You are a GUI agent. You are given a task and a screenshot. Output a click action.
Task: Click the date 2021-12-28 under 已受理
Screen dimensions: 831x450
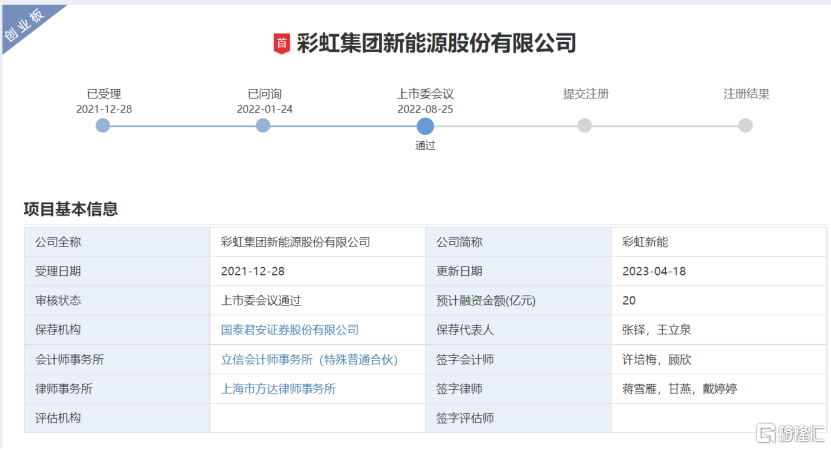104,109
